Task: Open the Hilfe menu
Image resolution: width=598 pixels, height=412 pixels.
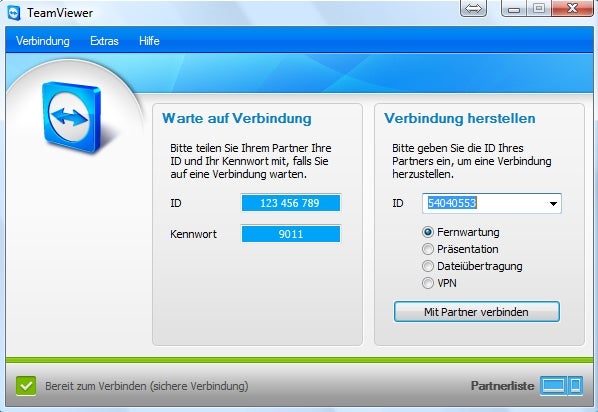Action: point(149,41)
